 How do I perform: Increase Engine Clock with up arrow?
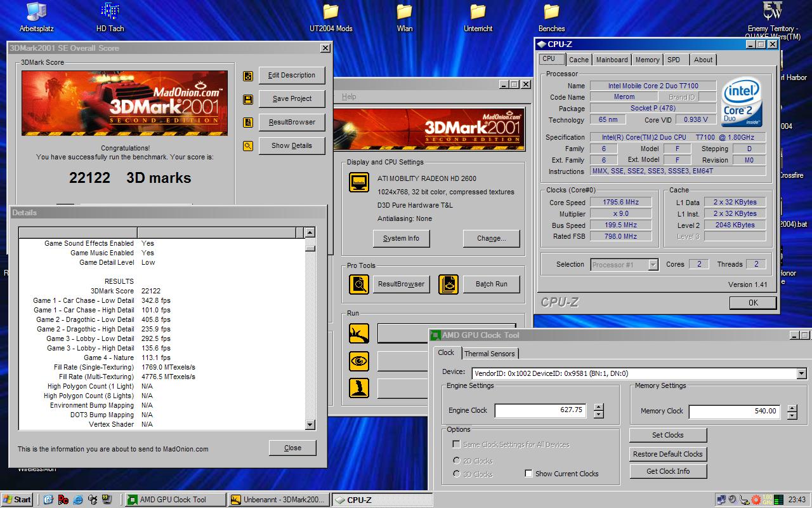598,407
